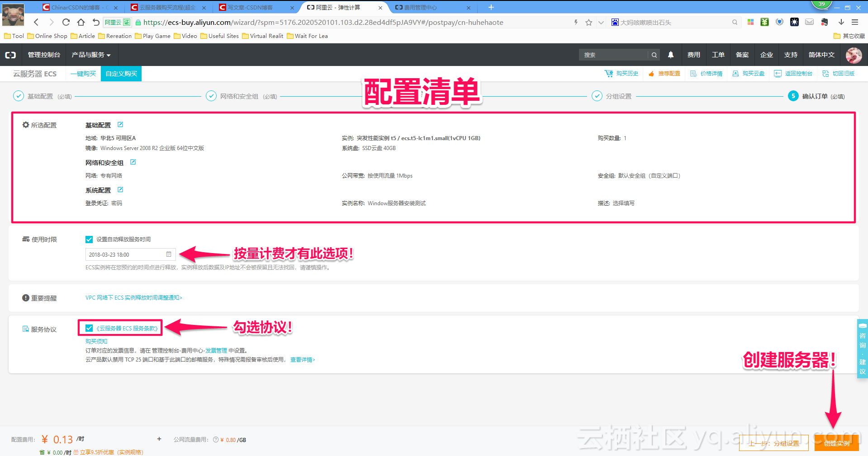The height and width of the screenshot is (456, 868).
Task: Open the 企业 menu
Action: (x=766, y=55)
